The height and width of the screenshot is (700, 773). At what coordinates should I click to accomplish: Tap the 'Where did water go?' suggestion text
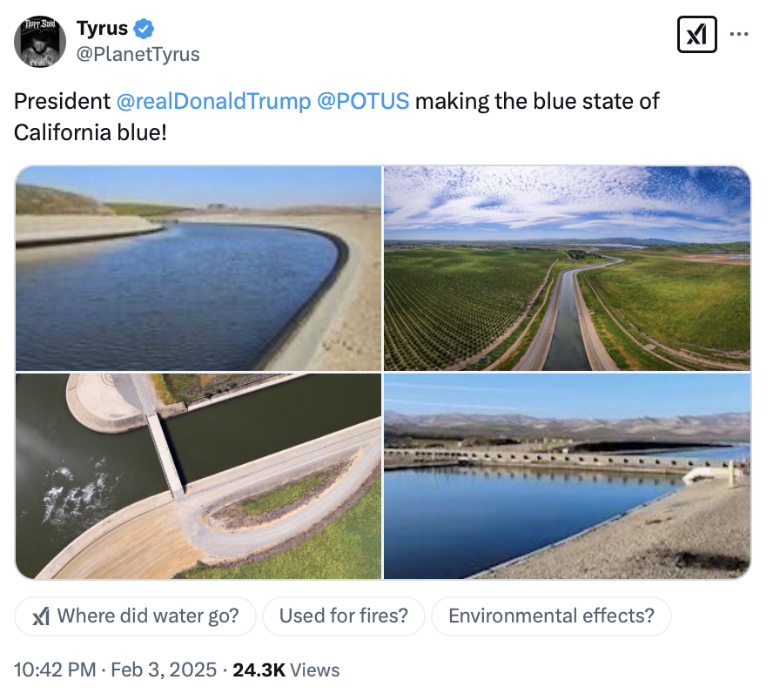coord(148,616)
